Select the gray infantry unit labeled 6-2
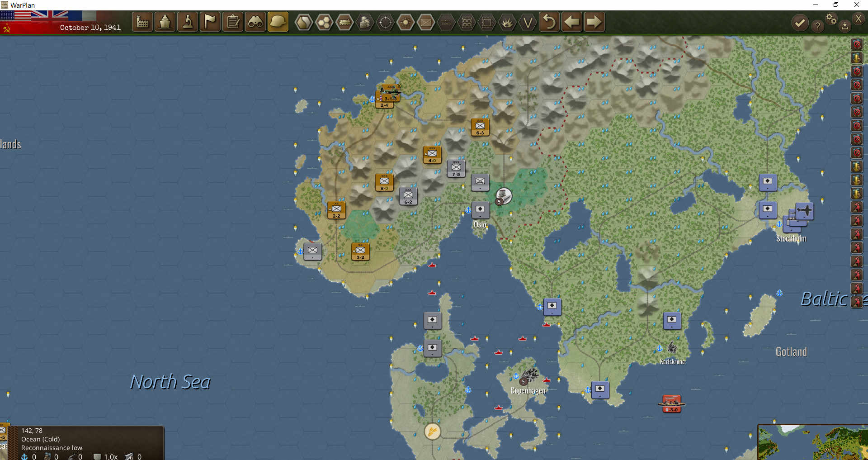The height and width of the screenshot is (460, 868). click(408, 196)
